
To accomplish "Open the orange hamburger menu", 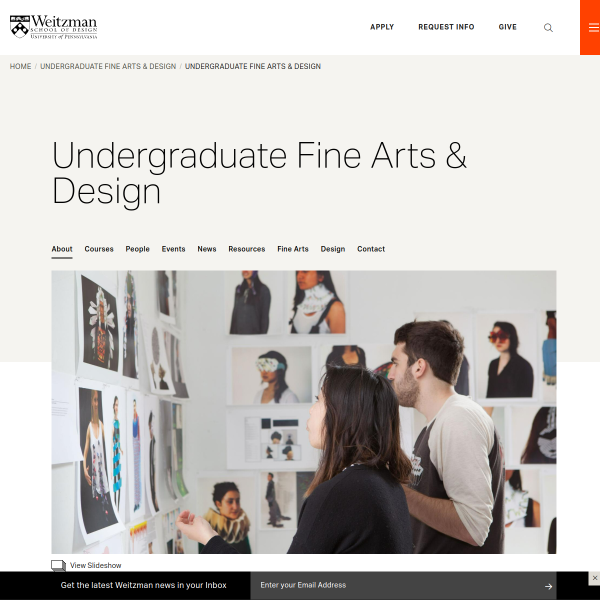I will click(x=590, y=28).
